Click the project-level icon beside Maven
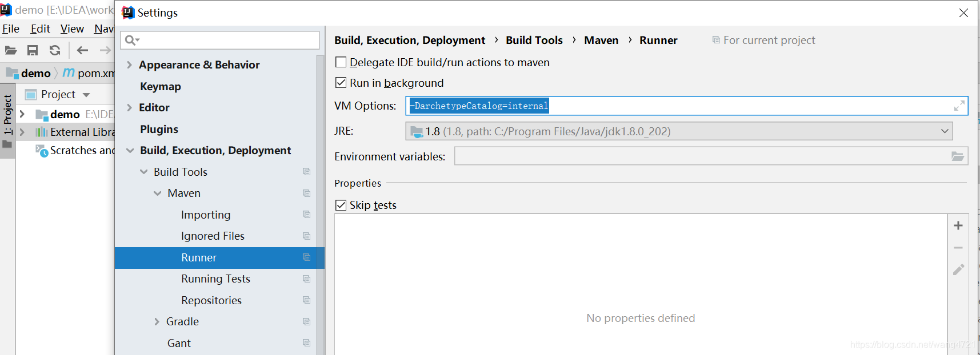 click(x=306, y=193)
